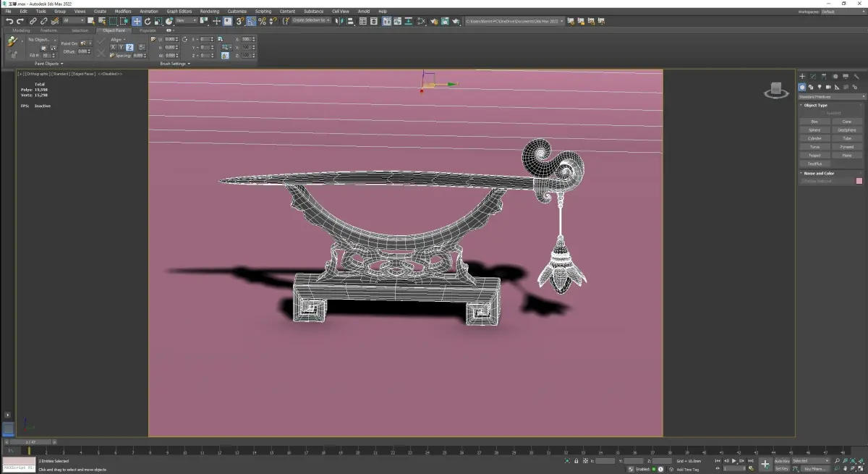The width and height of the screenshot is (868, 474).
Task: Undo the last action
Action: tap(9, 21)
